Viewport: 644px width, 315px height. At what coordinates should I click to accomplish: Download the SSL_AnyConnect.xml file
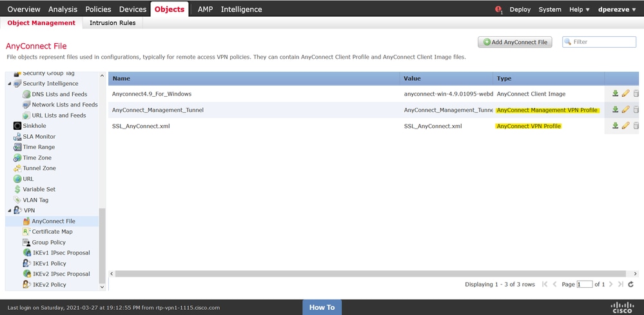[615, 125]
